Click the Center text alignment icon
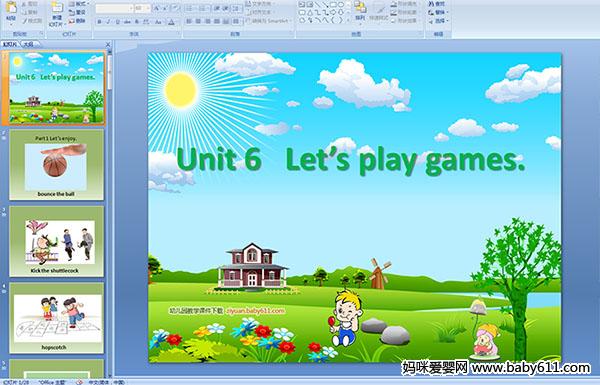 tap(198, 21)
